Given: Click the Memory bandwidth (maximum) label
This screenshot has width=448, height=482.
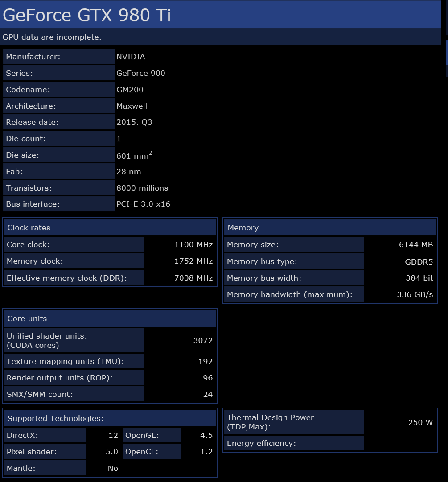Looking at the screenshot, I should [294, 294].
